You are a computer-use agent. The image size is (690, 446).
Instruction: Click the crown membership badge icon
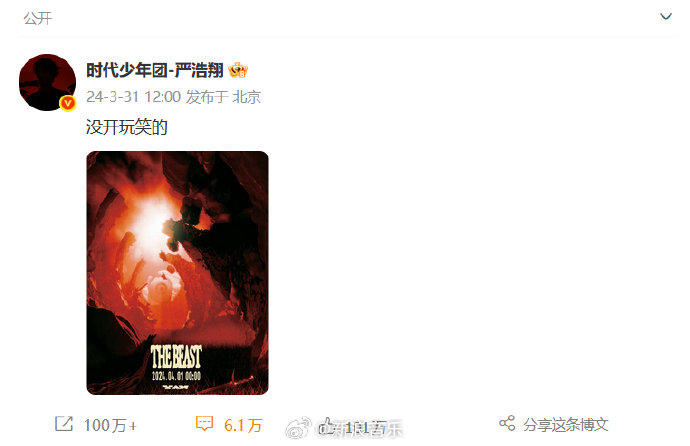(238, 70)
